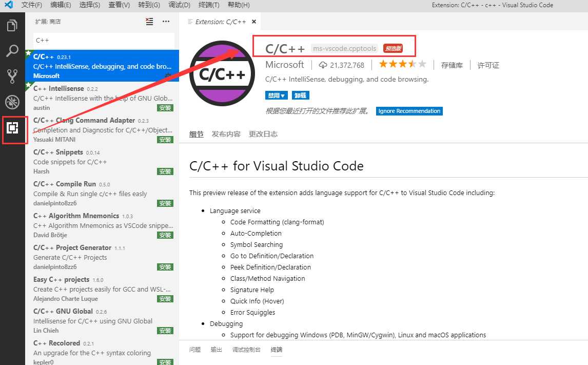Click the Microsoft publisher link
Screen dimensions: 588x365
point(285,65)
